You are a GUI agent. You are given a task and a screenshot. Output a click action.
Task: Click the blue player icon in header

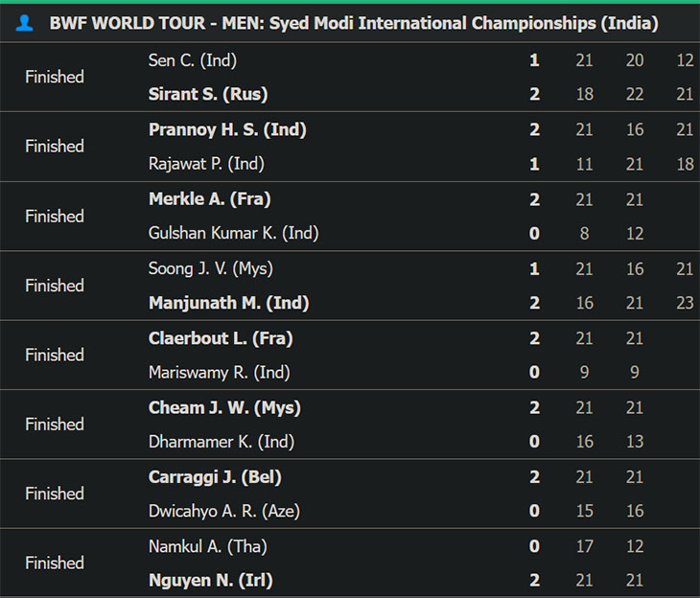click(24, 23)
